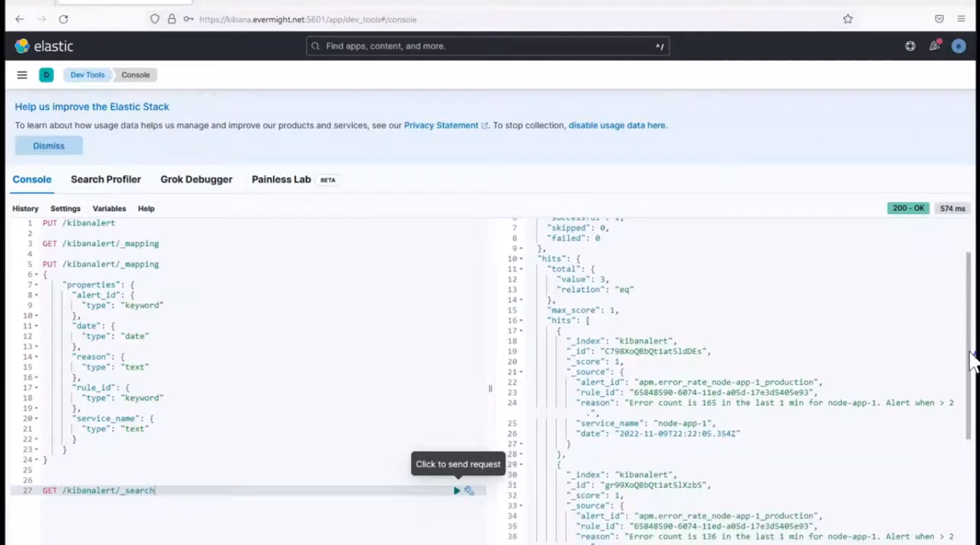Click the key icon in address bar
The height and width of the screenshot is (545, 980).
click(188, 19)
